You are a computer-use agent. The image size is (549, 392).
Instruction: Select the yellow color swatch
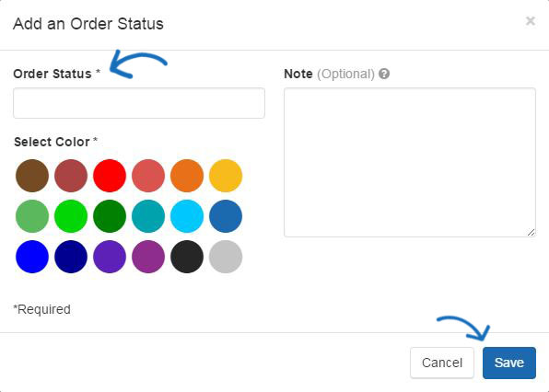(226, 176)
